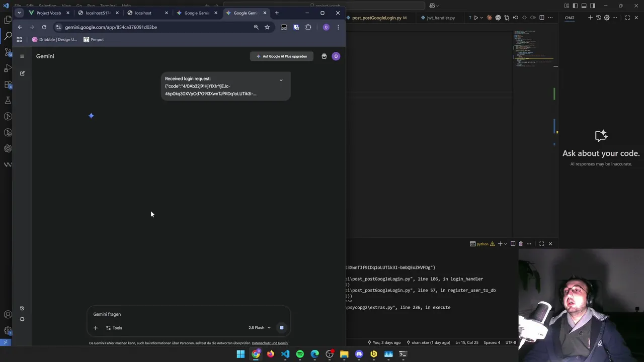Open Discord from Windows taskbar
This screenshot has height=362, width=644.
tap(359, 354)
